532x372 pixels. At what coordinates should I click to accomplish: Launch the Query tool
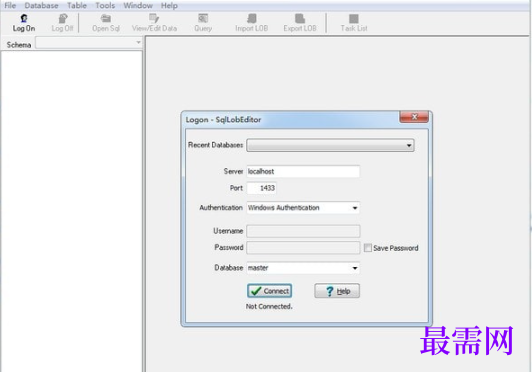pyautogui.click(x=203, y=23)
